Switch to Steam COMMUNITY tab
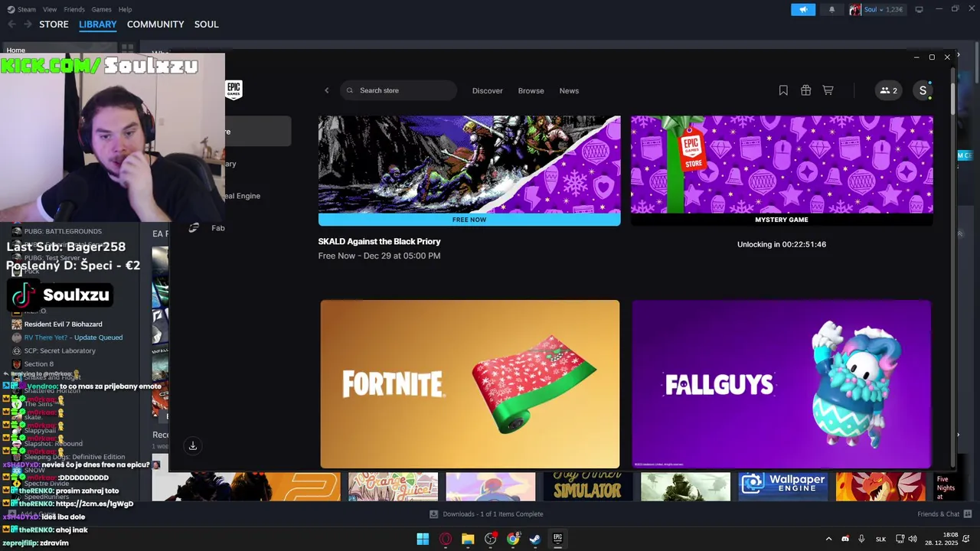Viewport: 980px width, 551px height. click(x=155, y=24)
